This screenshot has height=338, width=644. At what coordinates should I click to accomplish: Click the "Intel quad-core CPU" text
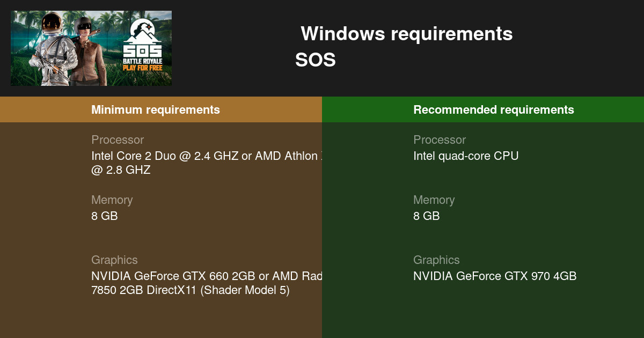466,156
